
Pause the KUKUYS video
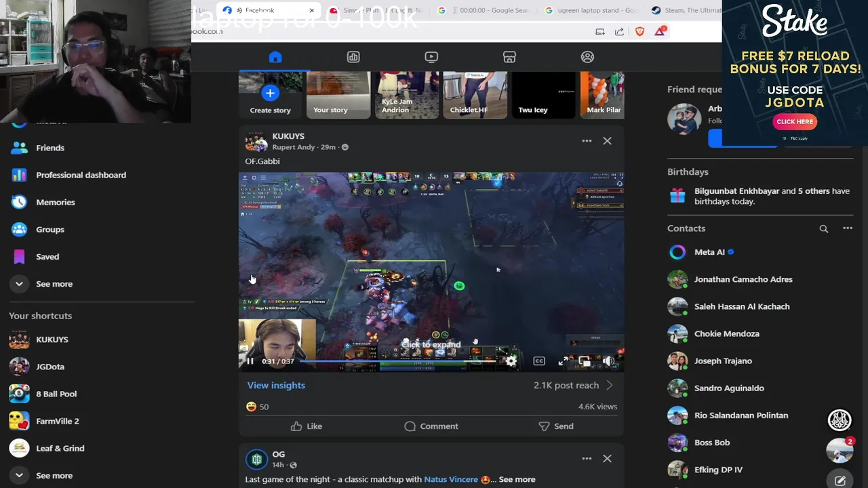(x=250, y=361)
